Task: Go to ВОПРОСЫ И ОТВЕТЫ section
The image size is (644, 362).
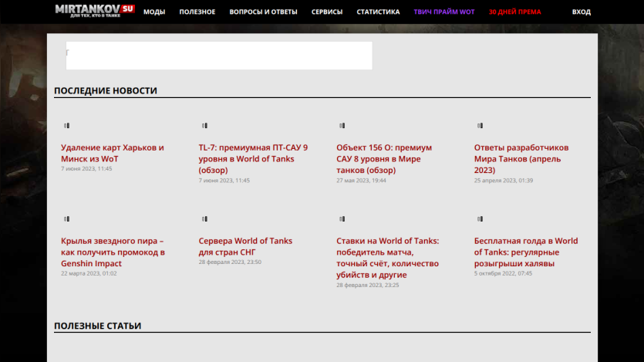Action: click(263, 12)
